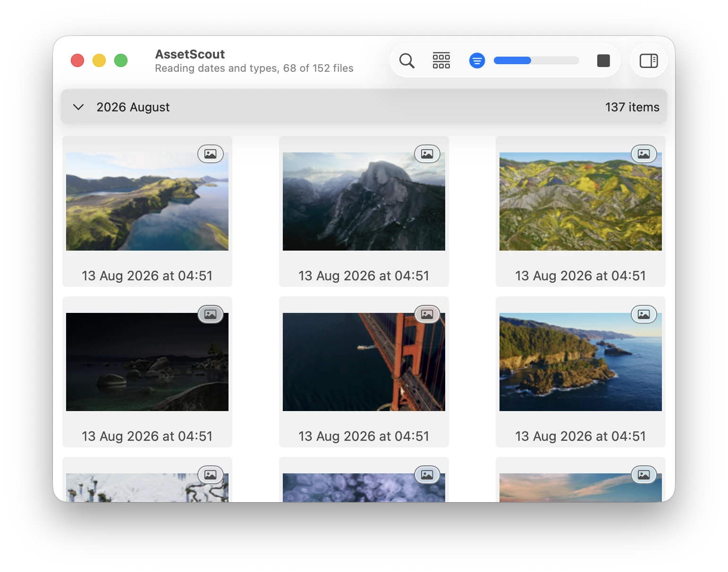Open the search magnifier in toolbar
This screenshot has width=728, height=572.
pyautogui.click(x=406, y=61)
